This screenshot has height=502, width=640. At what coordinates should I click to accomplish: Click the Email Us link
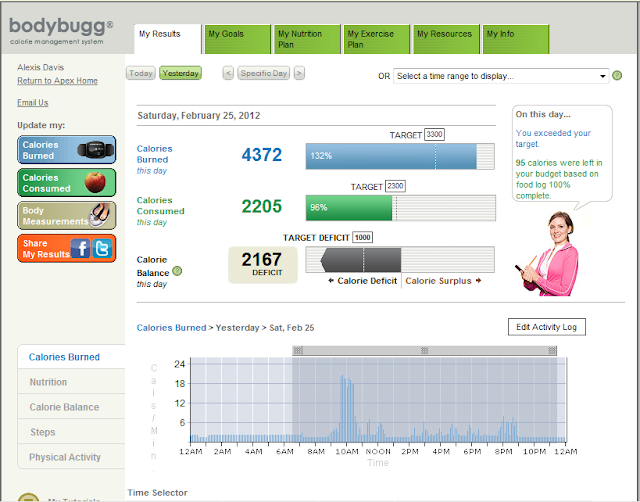coord(33,102)
